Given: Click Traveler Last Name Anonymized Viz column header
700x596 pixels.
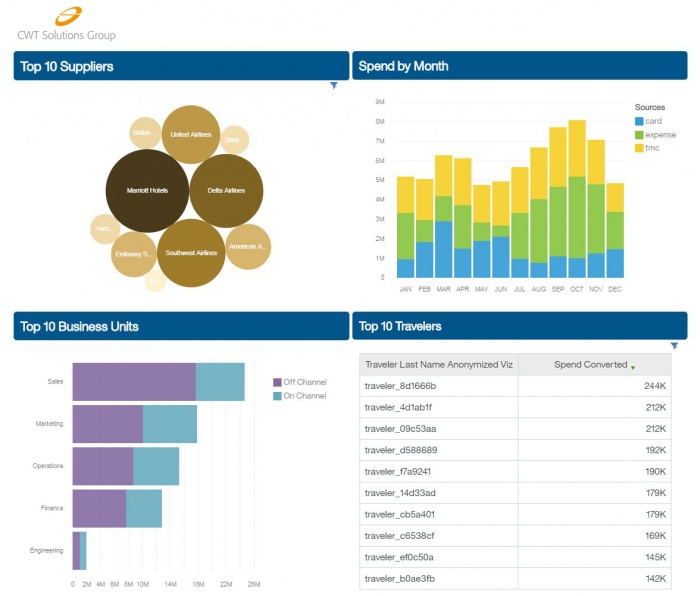Looking at the screenshot, I should pyautogui.click(x=438, y=365).
